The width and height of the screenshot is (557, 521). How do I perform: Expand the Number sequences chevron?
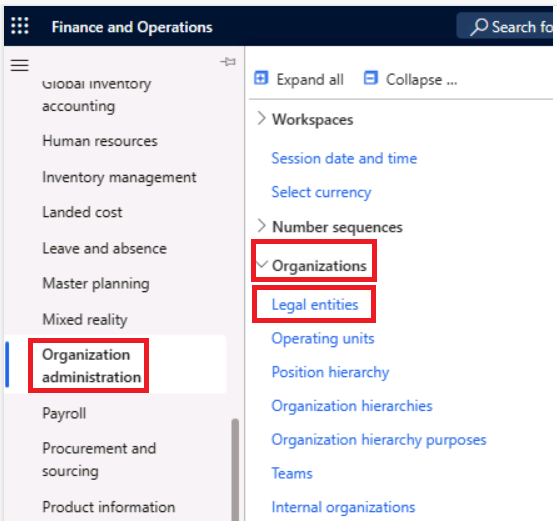[261, 226]
